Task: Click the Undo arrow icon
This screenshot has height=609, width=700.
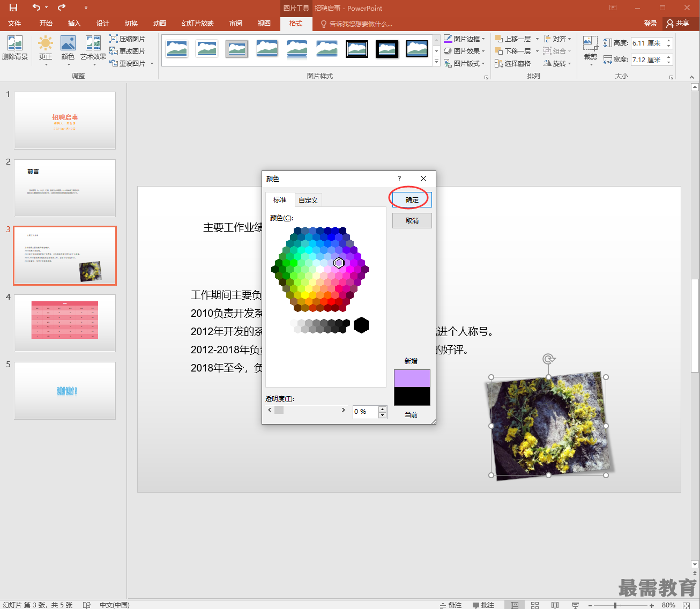Action: 36,8
